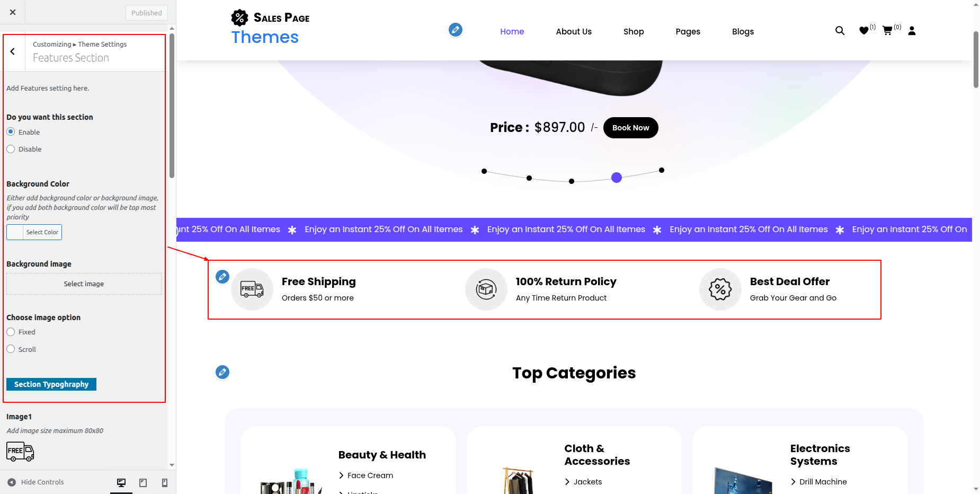
Task: Open the About Us menu item
Action: point(574,32)
